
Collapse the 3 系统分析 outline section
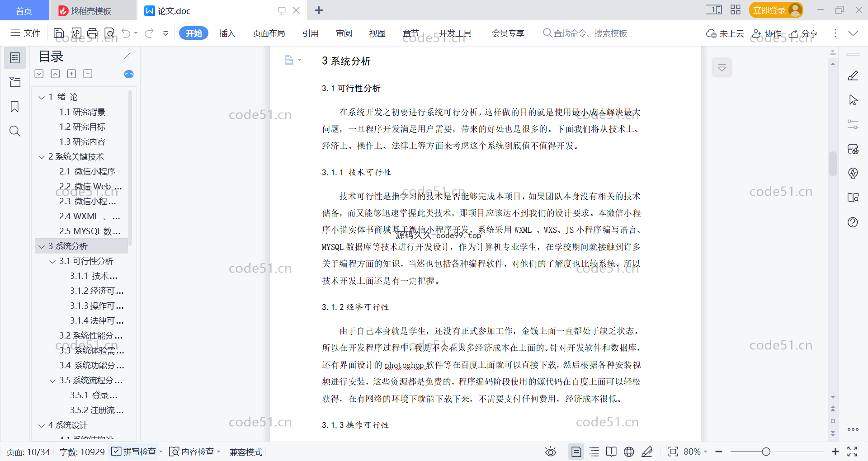(x=42, y=246)
